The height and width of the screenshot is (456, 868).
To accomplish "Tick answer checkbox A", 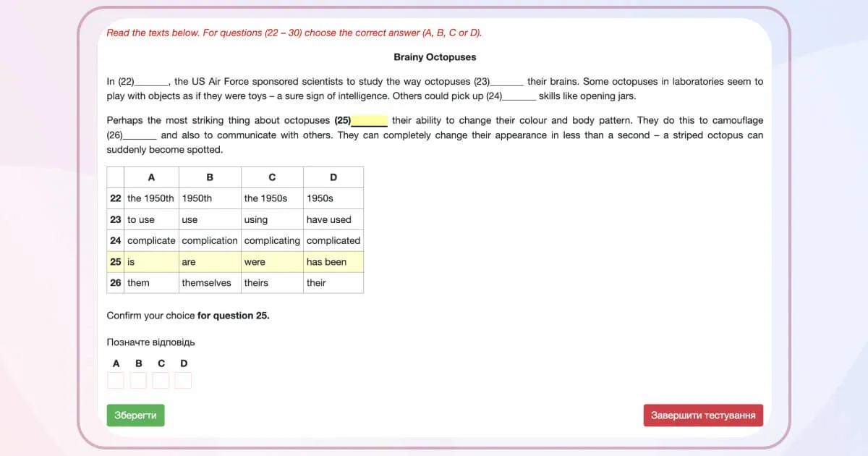I will [x=116, y=380].
